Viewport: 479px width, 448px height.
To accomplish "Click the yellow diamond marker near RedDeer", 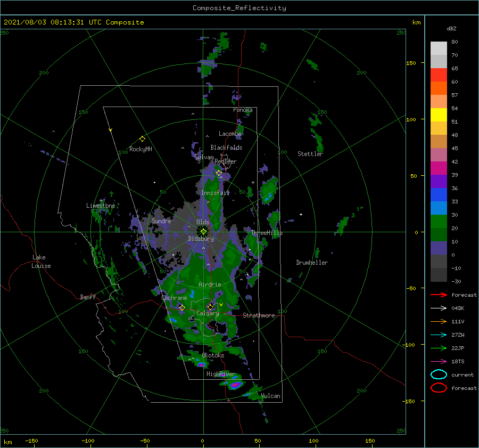I will pos(219,173).
